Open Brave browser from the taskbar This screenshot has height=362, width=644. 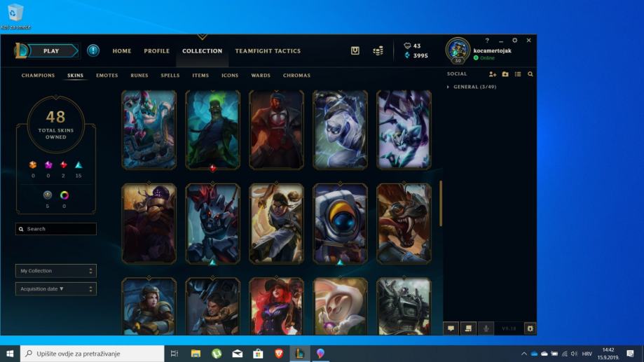279,354
